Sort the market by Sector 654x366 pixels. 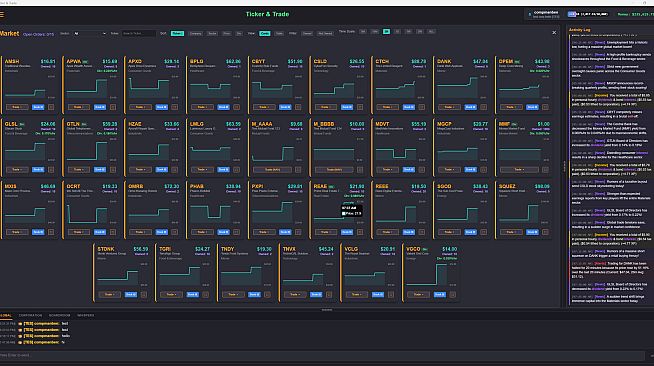click(x=212, y=33)
